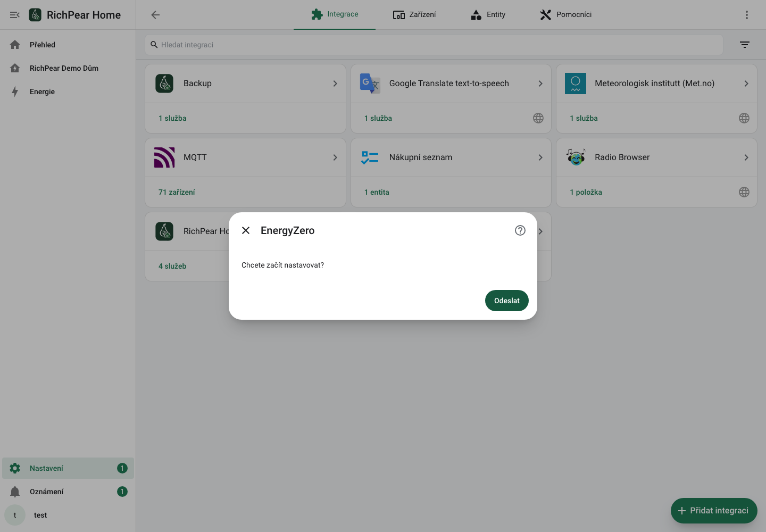766x532 pixels.
Task: Open the filter icon next to search
Action: (x=745, y=45)
